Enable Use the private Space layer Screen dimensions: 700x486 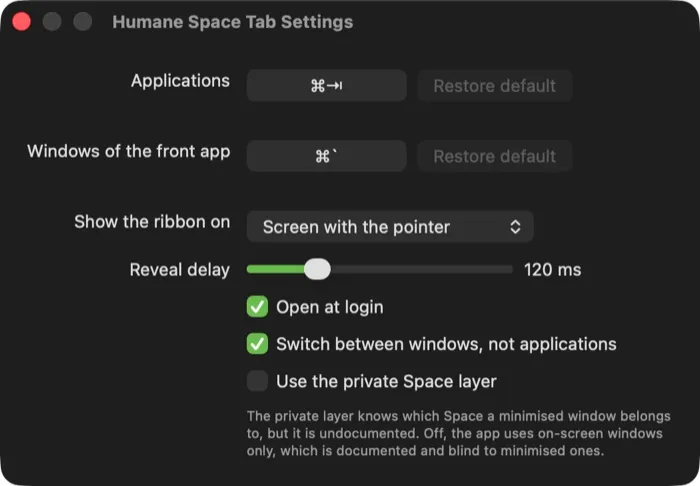[x=257, y=381]
